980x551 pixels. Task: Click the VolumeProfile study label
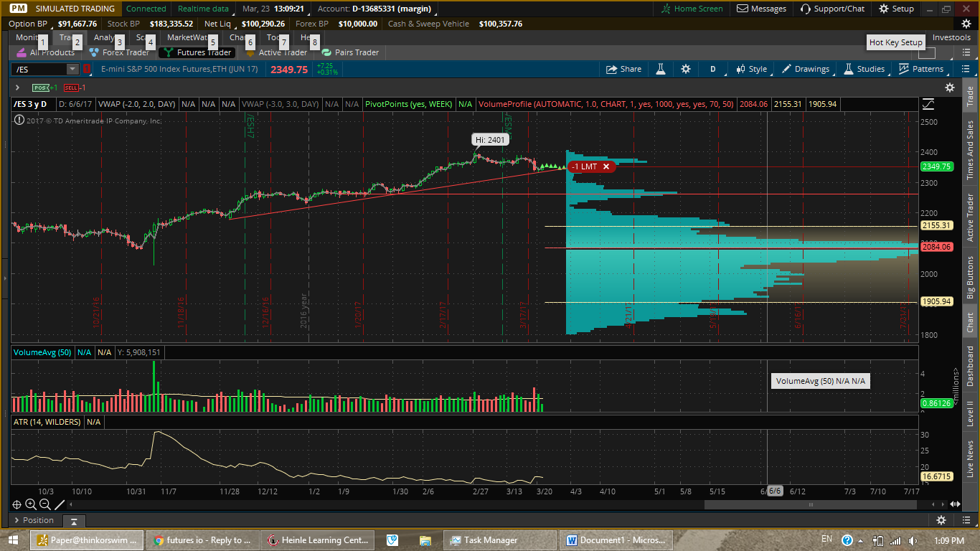coord(606,104)
